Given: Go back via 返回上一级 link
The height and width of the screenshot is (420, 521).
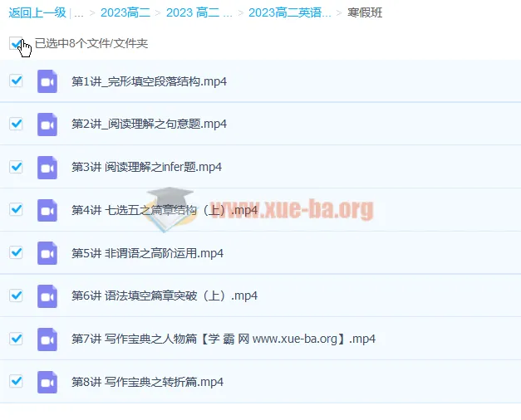Looking at the screenshot, I should point(37,12).
